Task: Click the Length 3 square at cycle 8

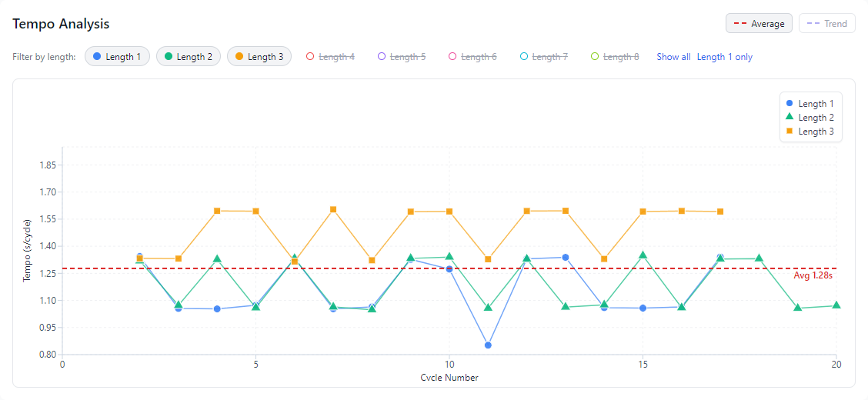Action: point(372,260)
